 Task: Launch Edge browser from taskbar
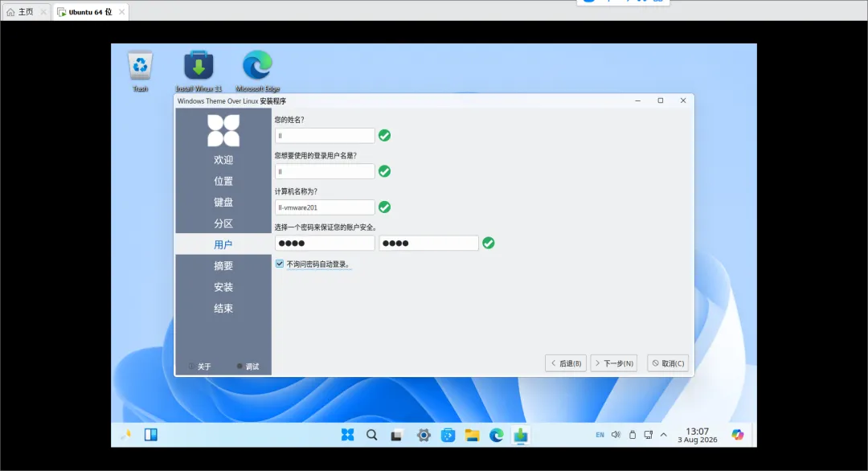point(497,436)
